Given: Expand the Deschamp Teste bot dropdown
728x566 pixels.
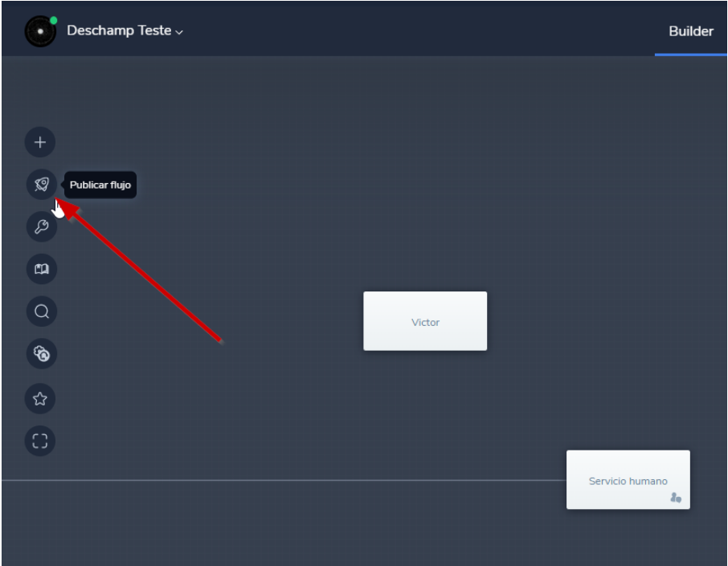Looking at the screenshot, I should (x=125, y=31).
